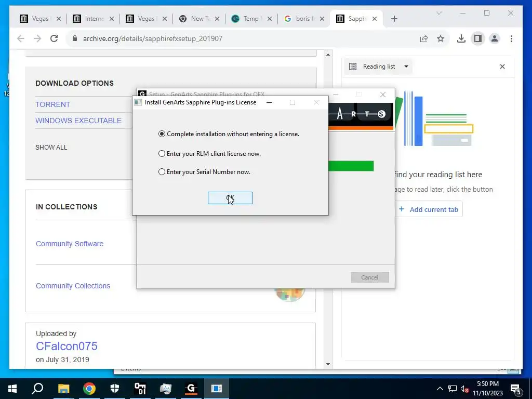
Task: Cancel the GenArts Sapphire setup window
Action: click(370, 277)
